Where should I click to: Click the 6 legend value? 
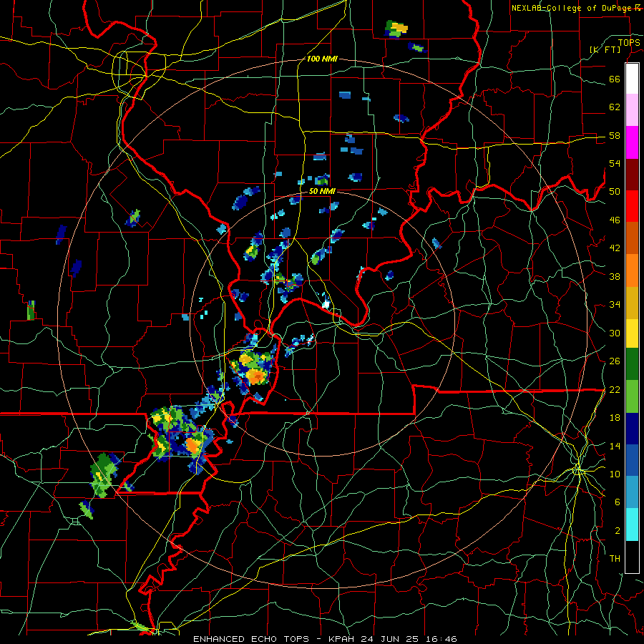(618, 502)
